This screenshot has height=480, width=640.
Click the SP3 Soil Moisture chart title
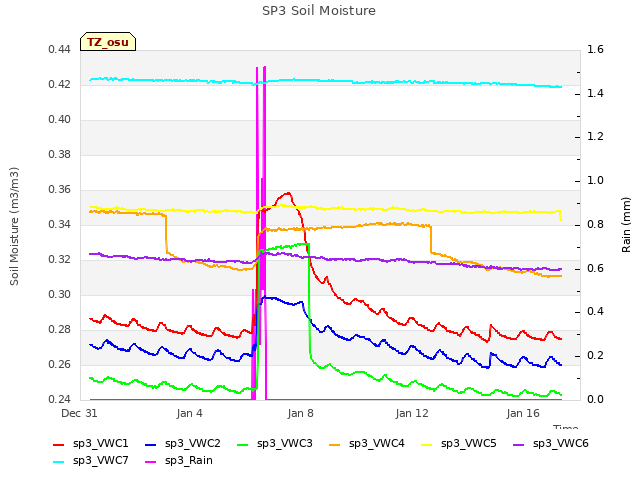(319, 11)
